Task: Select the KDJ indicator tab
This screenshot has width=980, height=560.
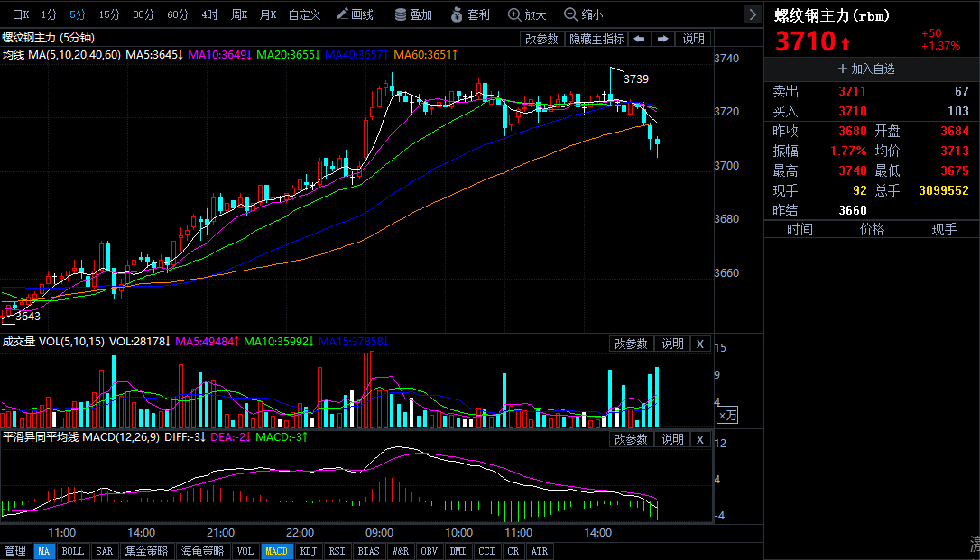Action: pos(308,551)
